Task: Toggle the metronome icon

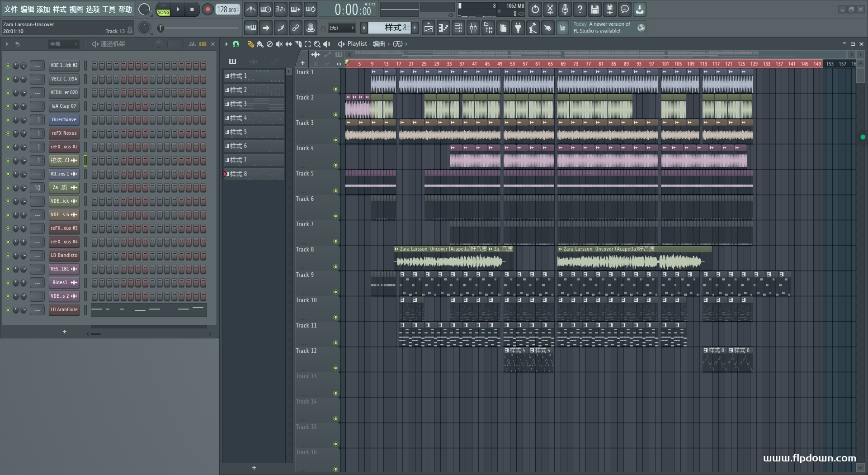Action: (251, 9)
